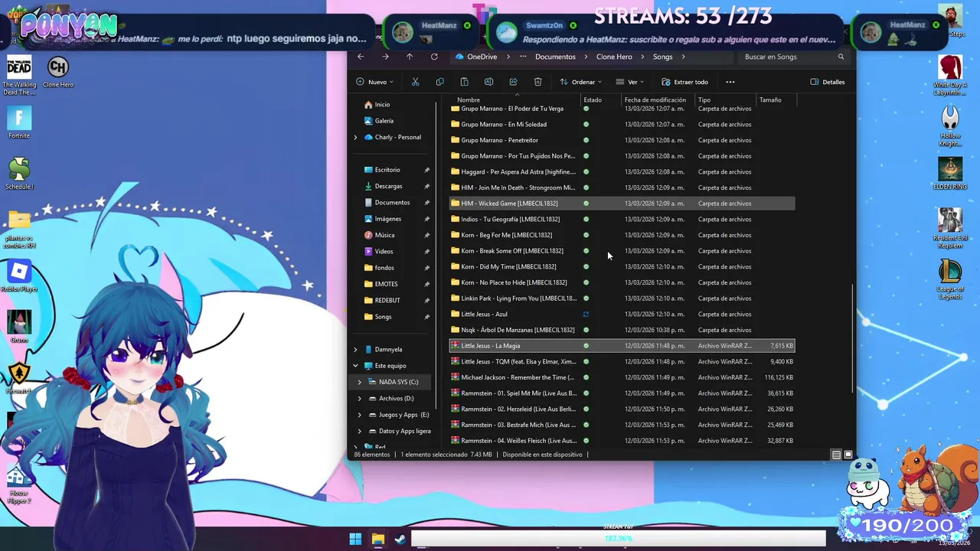Click Extraer todo button

point(685,82)
